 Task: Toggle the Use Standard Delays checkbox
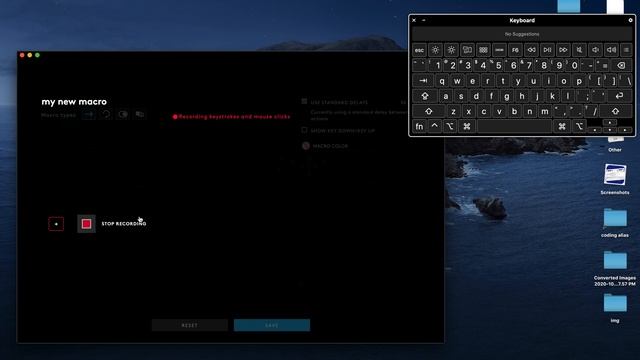[304, 101]
